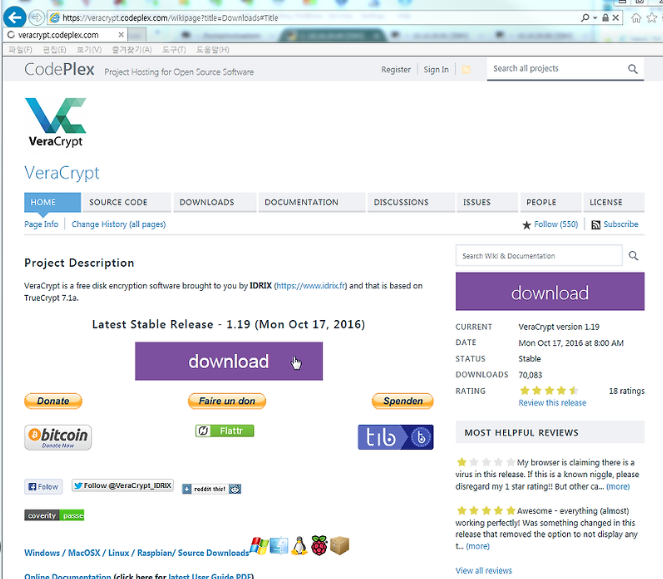Open the 편집(E) menu
This screenshot has width=663, height=579.
tap(55, 49)
